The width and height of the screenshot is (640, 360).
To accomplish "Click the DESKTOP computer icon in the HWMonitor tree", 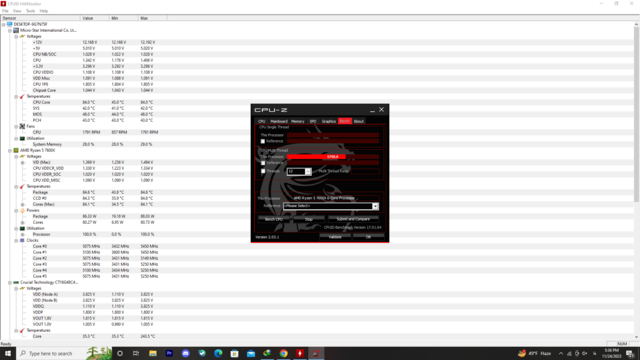I will (x=10, y=24).
